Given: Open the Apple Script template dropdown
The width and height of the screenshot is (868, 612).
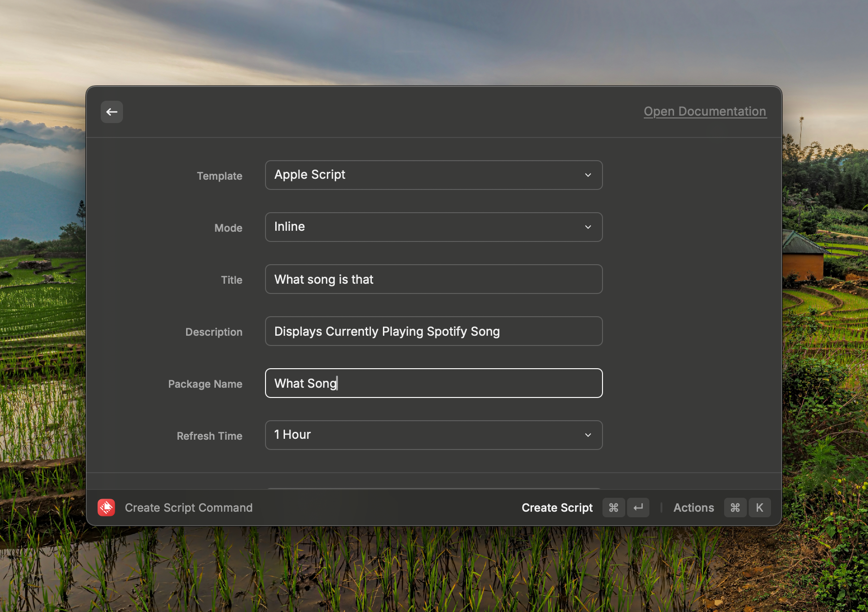Looking at the screenshot, I should [433, 175].
